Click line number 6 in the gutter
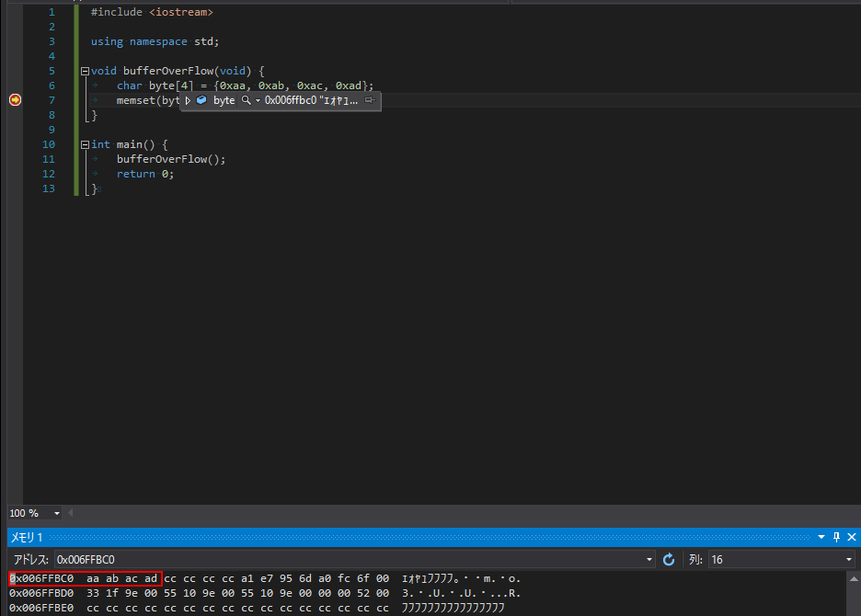The width and height of the screenshot is (861, 616). [x=52, y=86]
